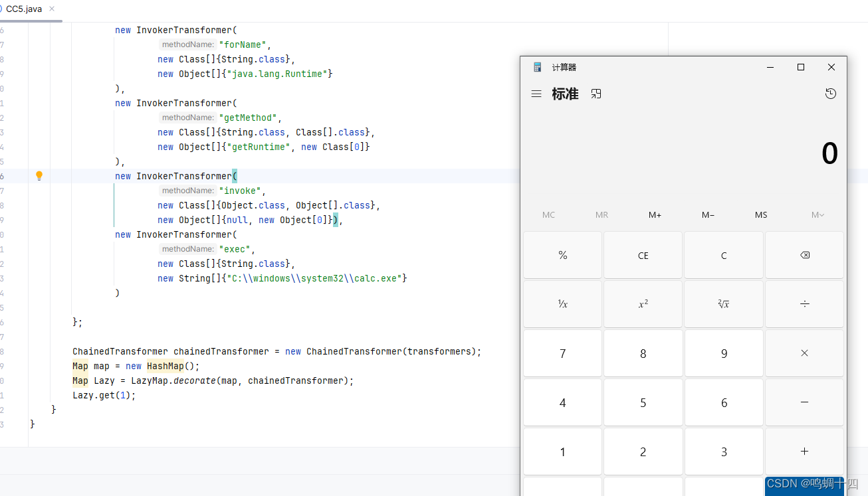
Task: Click the "getRuntime" string literal
Action: pyautogui.click(x=259, y=147)
